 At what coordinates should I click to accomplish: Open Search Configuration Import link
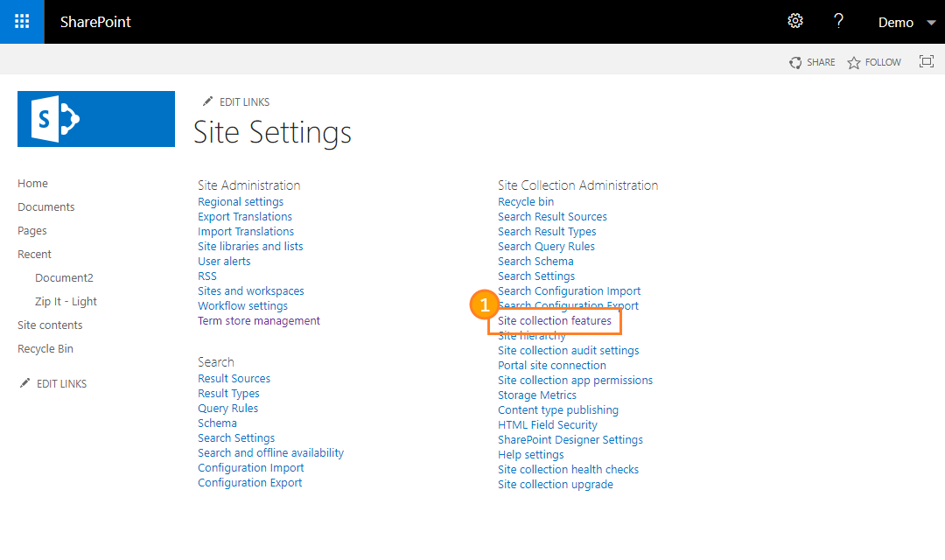pos(569,290)
